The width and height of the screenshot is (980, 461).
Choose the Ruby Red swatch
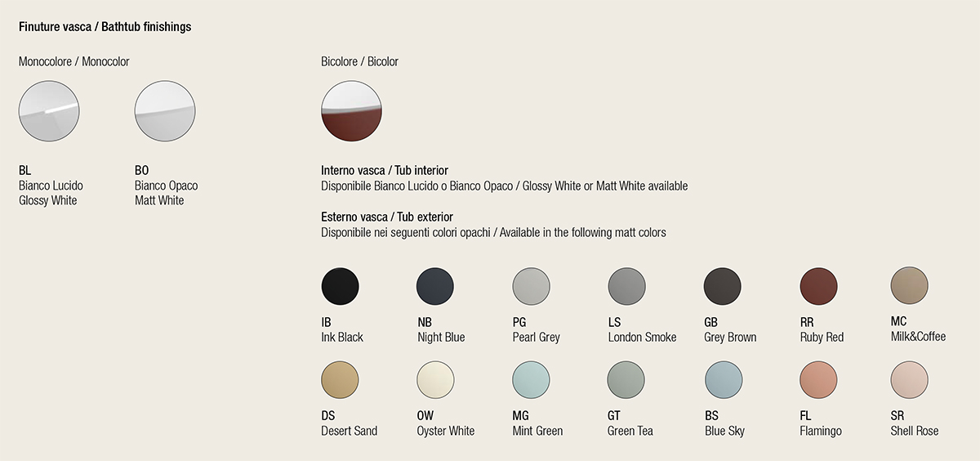coord(818,286)
